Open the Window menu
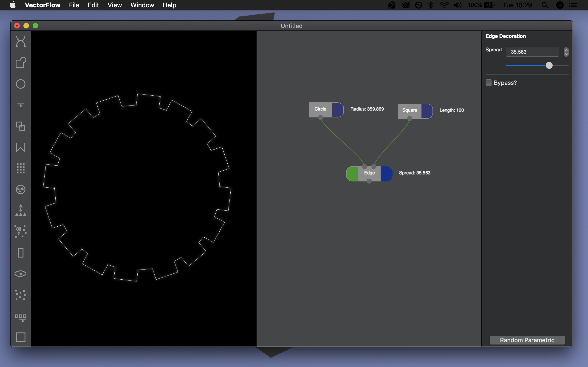The width and height of the screenshot is (588, 367). click(142, 5)
